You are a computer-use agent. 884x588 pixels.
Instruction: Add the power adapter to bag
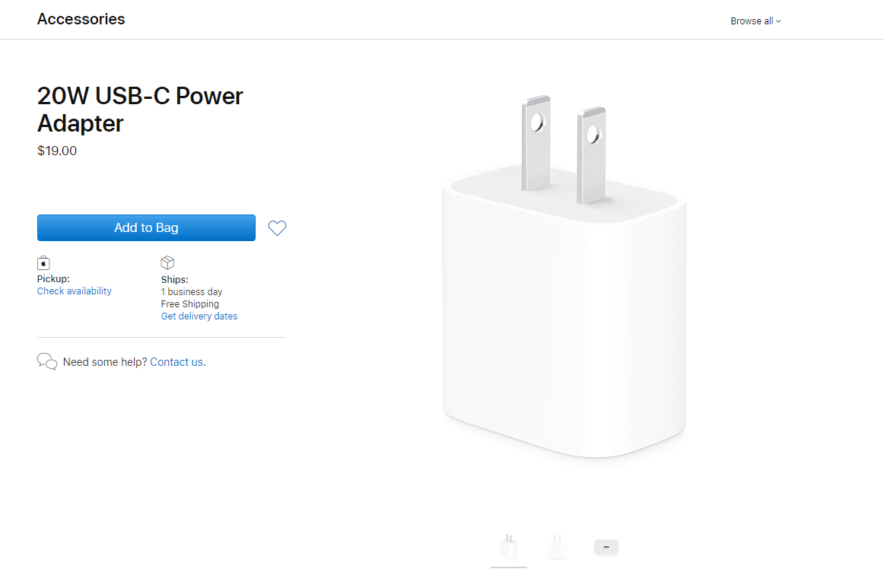pos(146,227)
